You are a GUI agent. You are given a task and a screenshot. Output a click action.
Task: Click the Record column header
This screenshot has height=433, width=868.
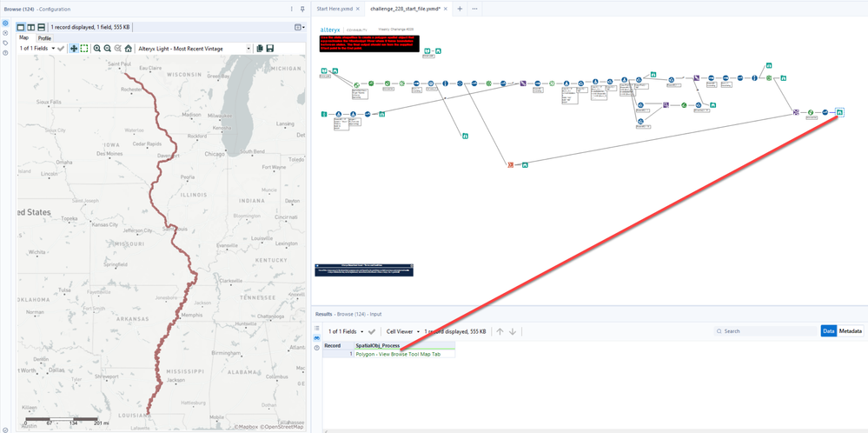pos(338,345)
